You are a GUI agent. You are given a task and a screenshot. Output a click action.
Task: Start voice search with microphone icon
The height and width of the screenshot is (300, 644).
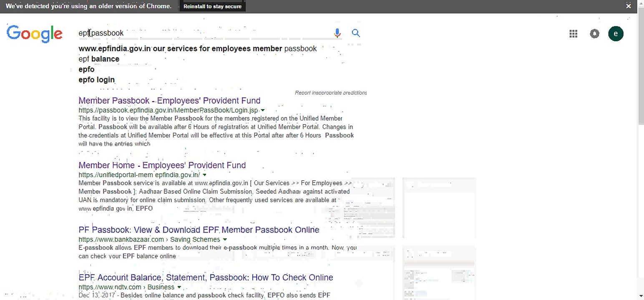(337, 33)
